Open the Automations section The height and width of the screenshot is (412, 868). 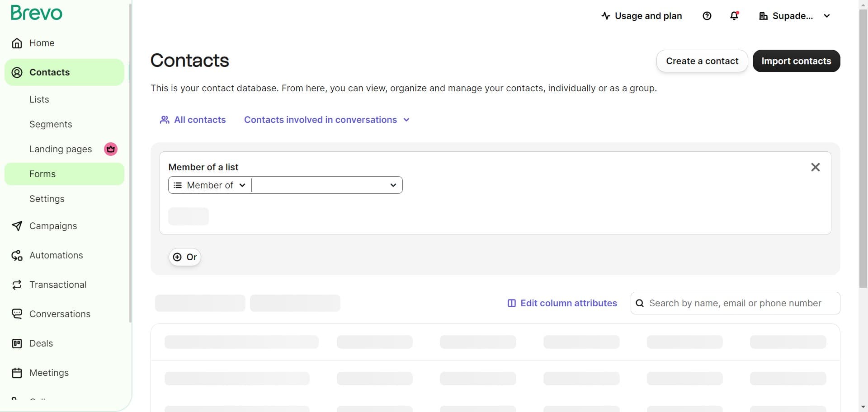tap(56, 255)
